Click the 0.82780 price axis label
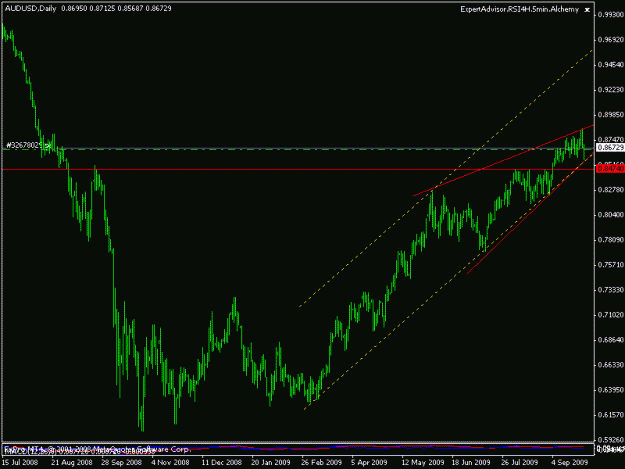625x469 pixels. [611, 190]
